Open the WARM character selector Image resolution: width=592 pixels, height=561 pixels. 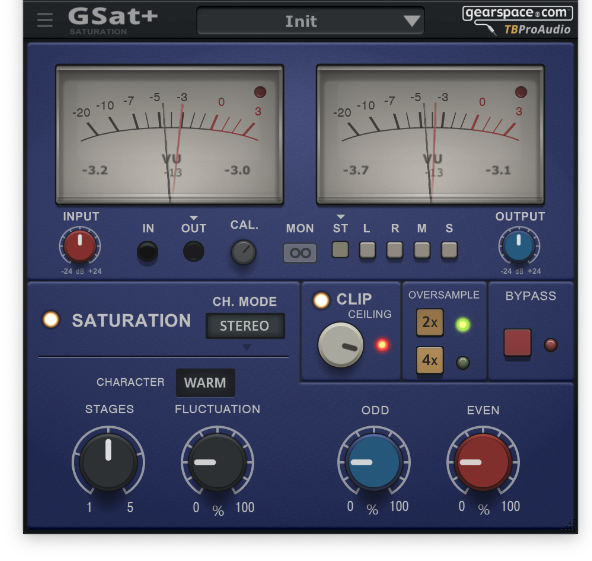pos(205,383)
